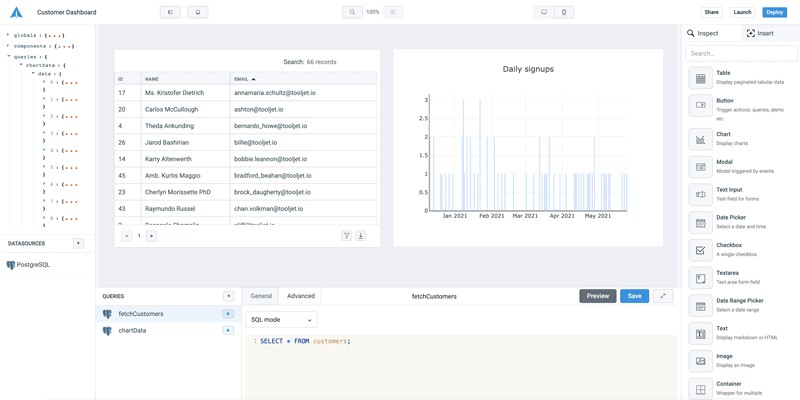
Task: Click the widget search input field
Action: [740, 53]
